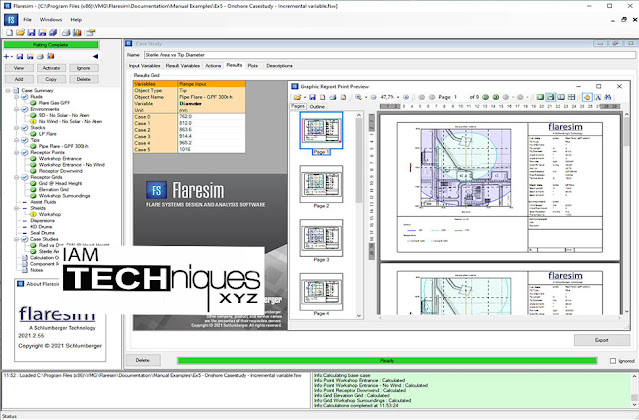Click the printer icon in main toolbar
Image resolution: width=639 pixels, height=420 pixels.
[66, 33]
